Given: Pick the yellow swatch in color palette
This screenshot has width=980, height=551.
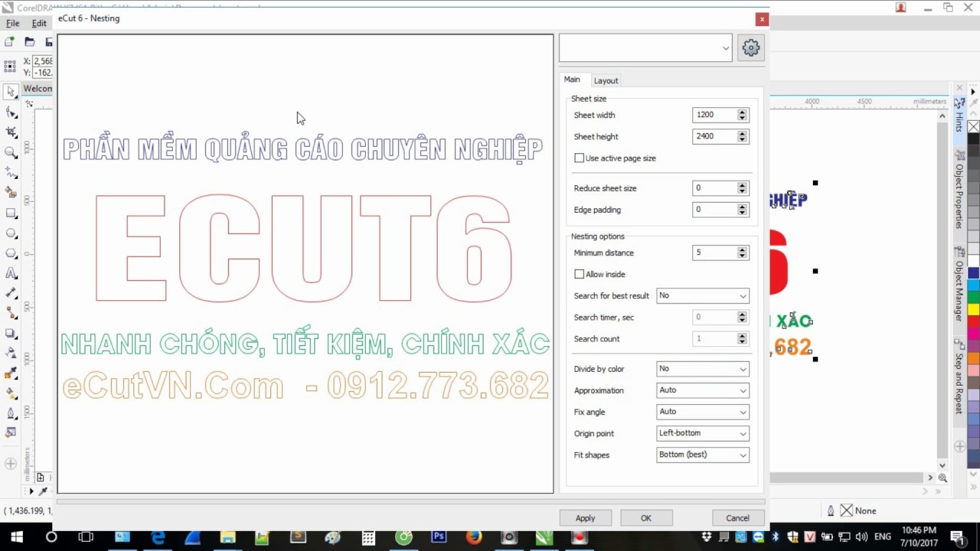Looking at the screenshot, I should point(973,310).
